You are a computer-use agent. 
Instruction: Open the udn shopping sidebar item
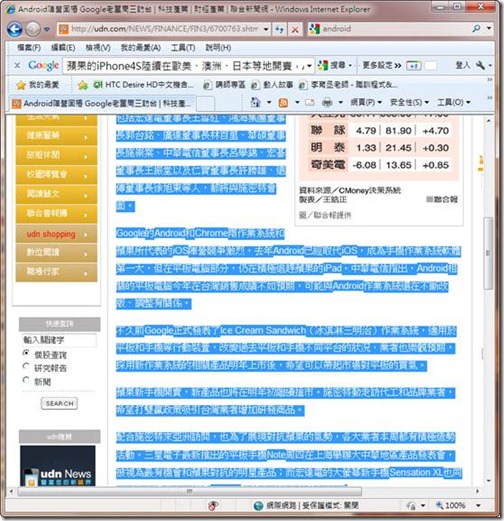56,234
